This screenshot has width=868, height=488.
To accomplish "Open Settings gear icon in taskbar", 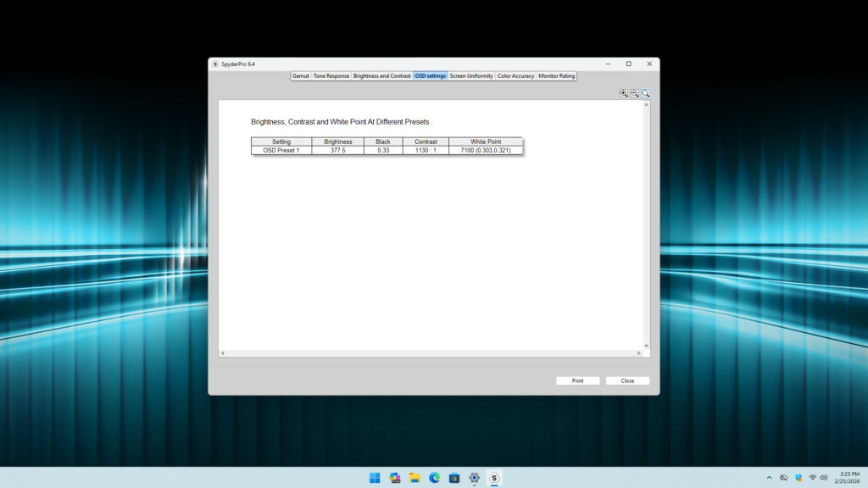I will tap(475, 478).
